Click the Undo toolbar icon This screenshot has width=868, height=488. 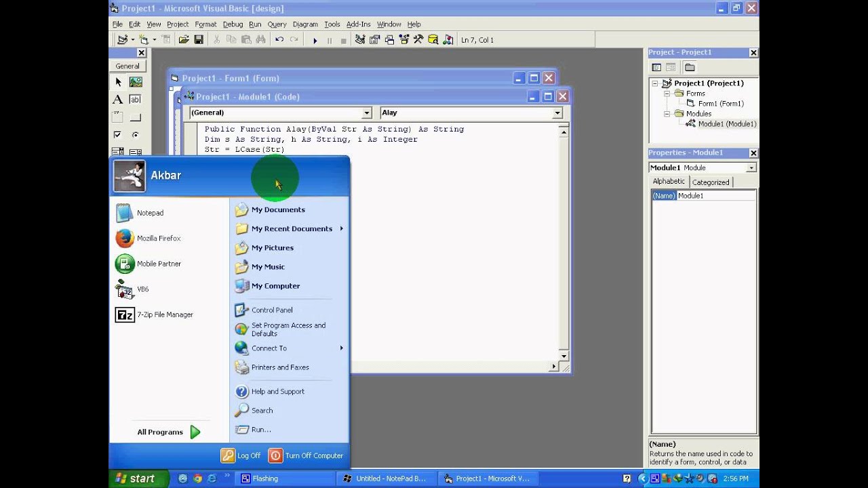279,40
